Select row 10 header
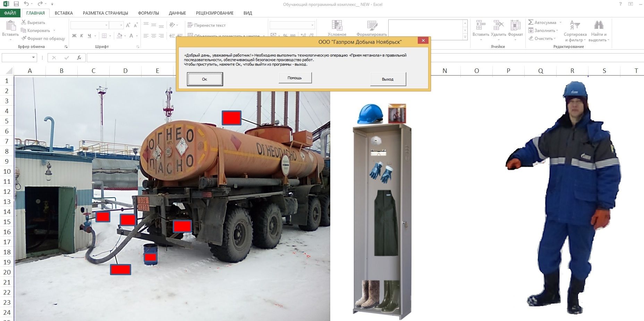Image resolution: width=644 pixels, height=321 pixels. (7, 171)
